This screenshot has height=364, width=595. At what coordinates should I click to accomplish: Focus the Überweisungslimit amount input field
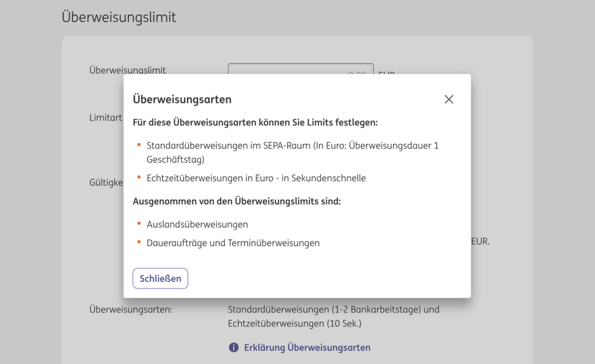pyautogui.click(x=300, y=69)
